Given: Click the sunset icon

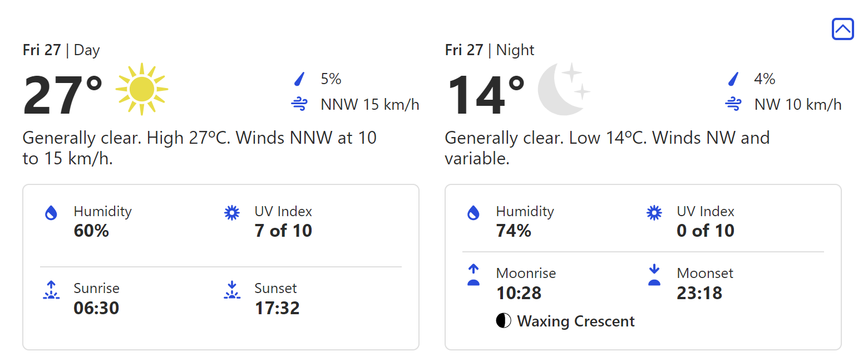Looking at the screenshot, I should pos(231,290).
